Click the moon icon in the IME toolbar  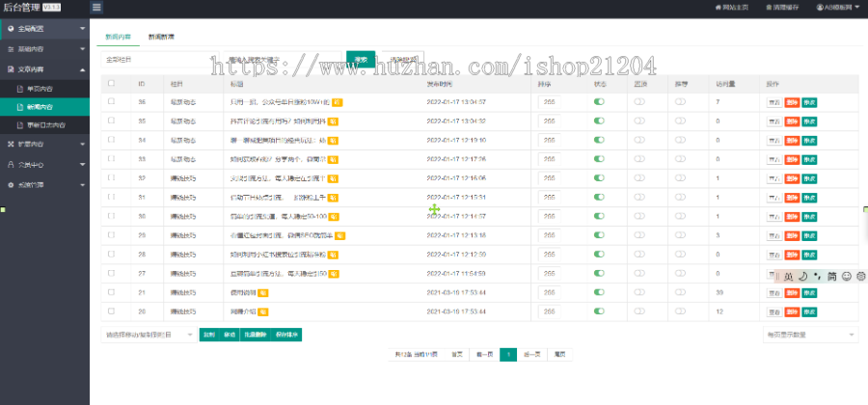(803, 276)
